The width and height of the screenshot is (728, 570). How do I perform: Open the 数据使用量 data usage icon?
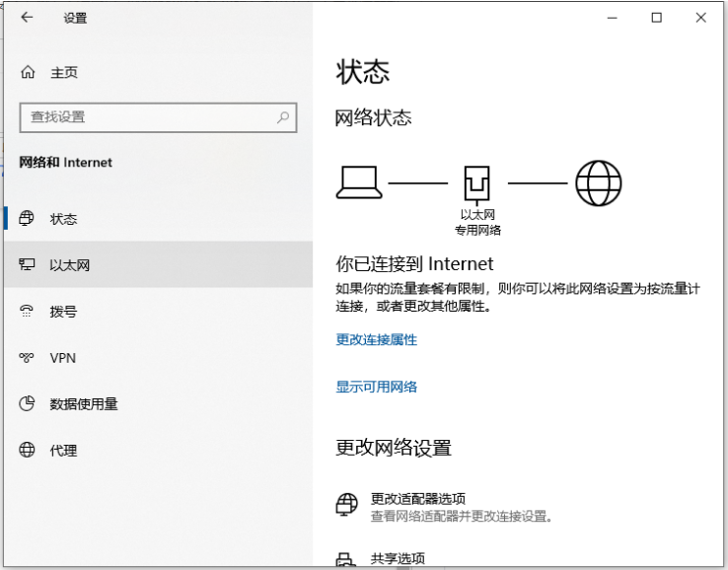[28, 404]
